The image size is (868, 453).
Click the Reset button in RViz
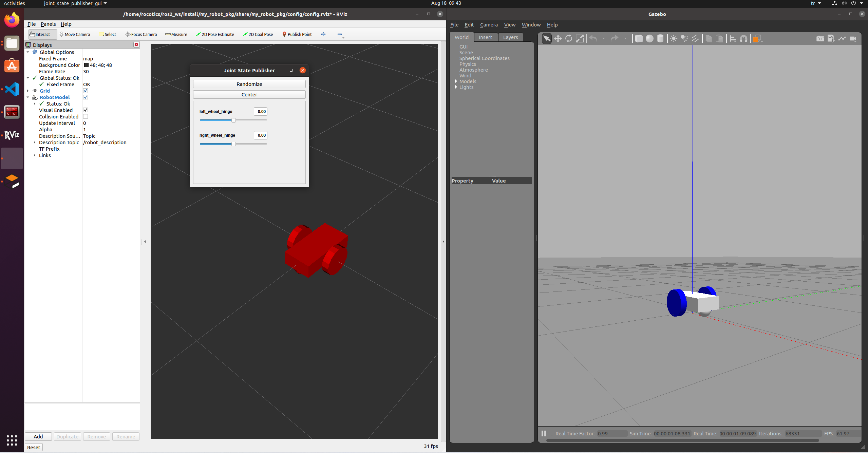(x=34, y=448)
